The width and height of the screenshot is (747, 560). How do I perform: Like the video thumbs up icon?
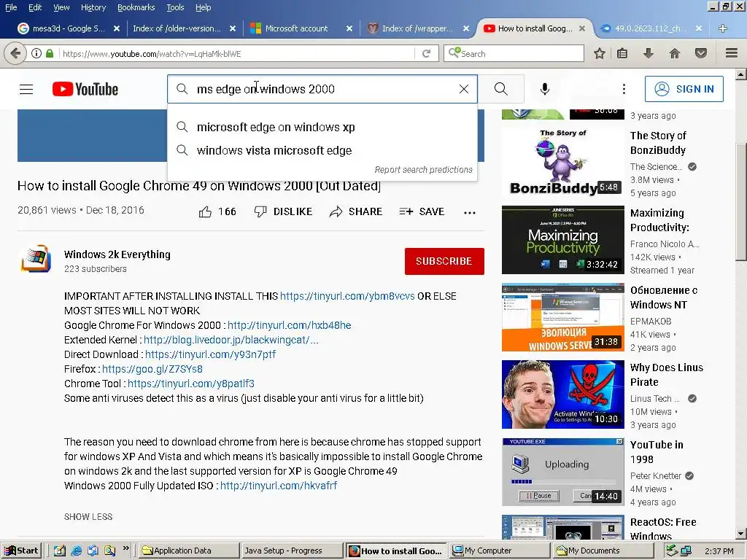pos(205,212)
